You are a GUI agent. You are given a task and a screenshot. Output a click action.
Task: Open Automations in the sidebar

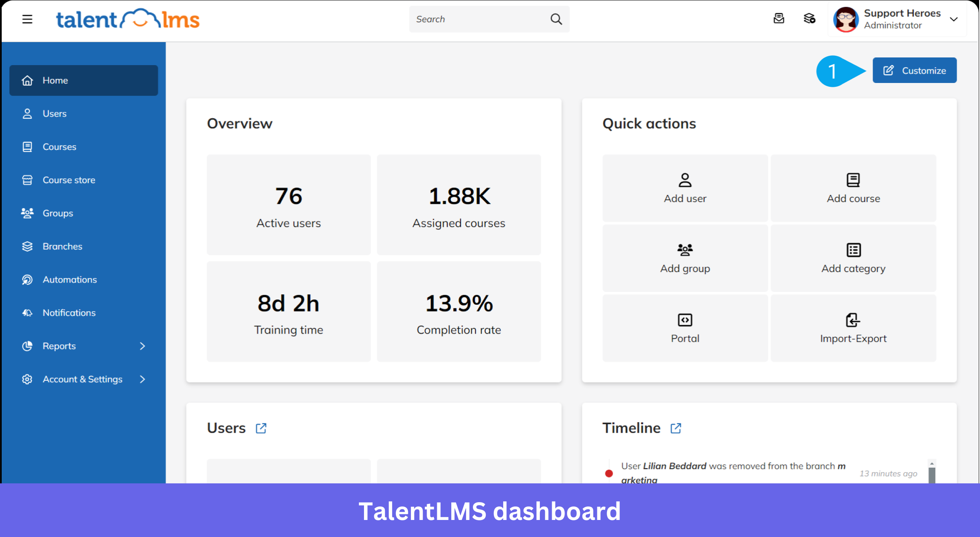[83, 280]
